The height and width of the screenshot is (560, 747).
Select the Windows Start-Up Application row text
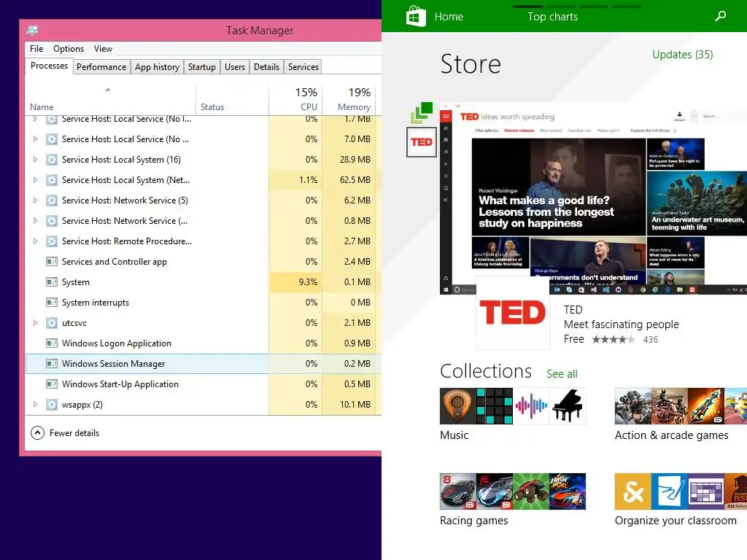coord(120,384)
